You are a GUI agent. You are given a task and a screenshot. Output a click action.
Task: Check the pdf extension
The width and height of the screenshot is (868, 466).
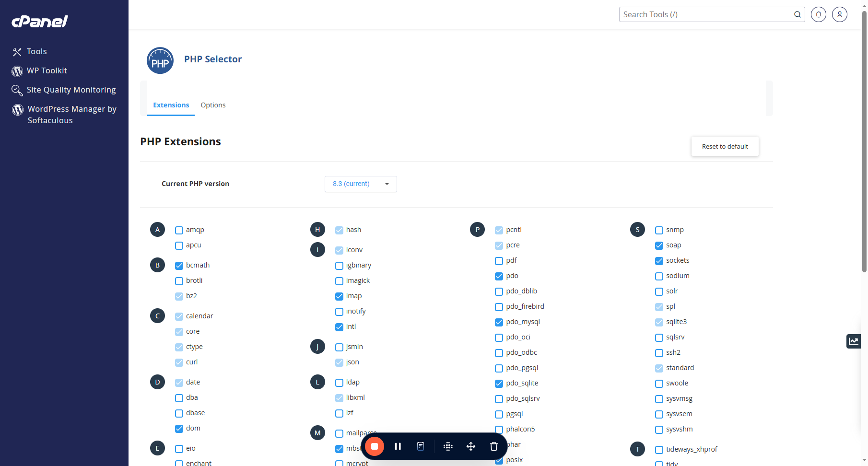[499, 261]
